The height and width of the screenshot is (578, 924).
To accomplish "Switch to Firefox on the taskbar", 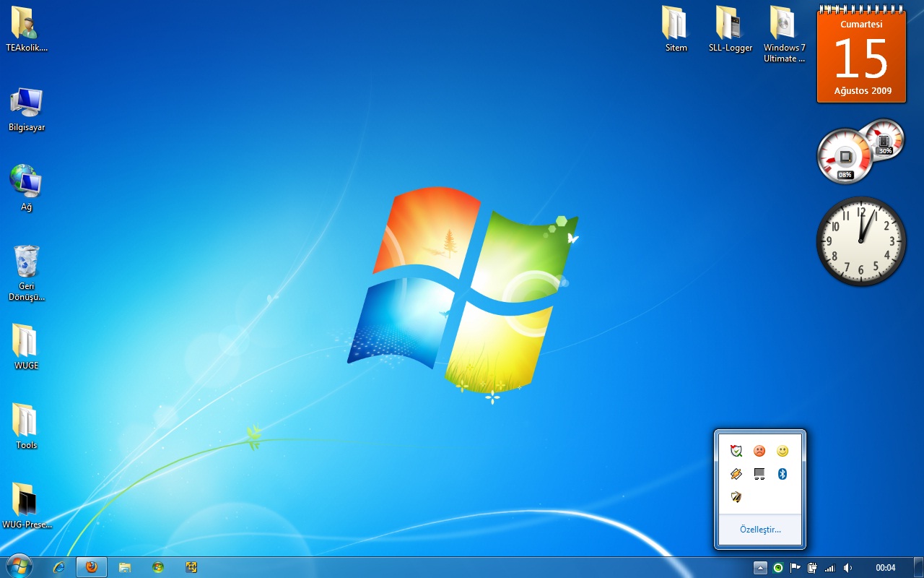I will tap(91, 567).
